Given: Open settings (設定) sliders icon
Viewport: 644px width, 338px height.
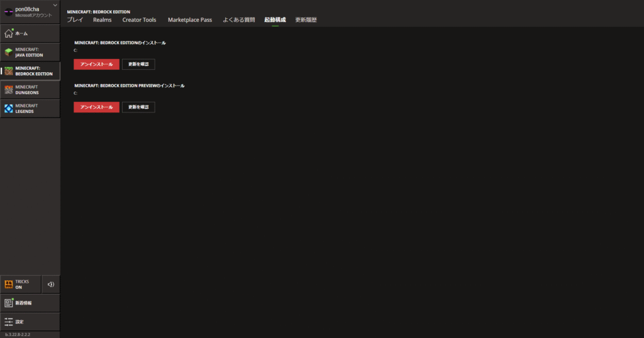Looking at the screenshot, I should (8, 322).
